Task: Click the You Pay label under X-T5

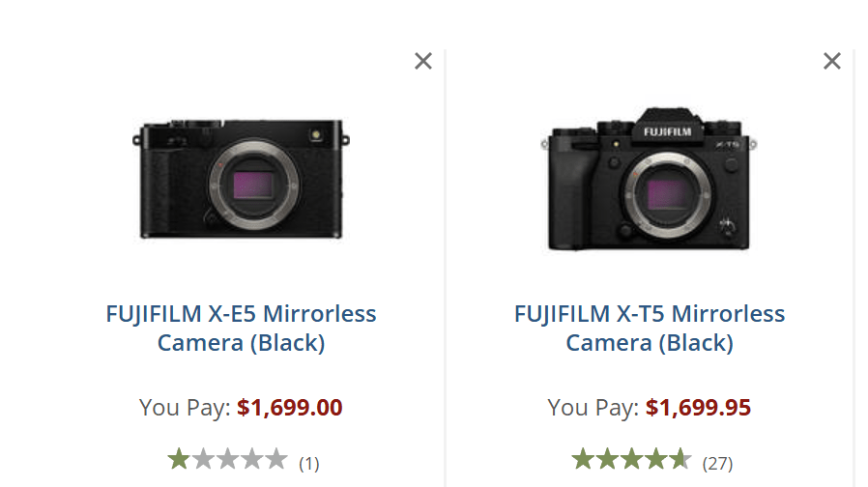Action: point(593,408)
